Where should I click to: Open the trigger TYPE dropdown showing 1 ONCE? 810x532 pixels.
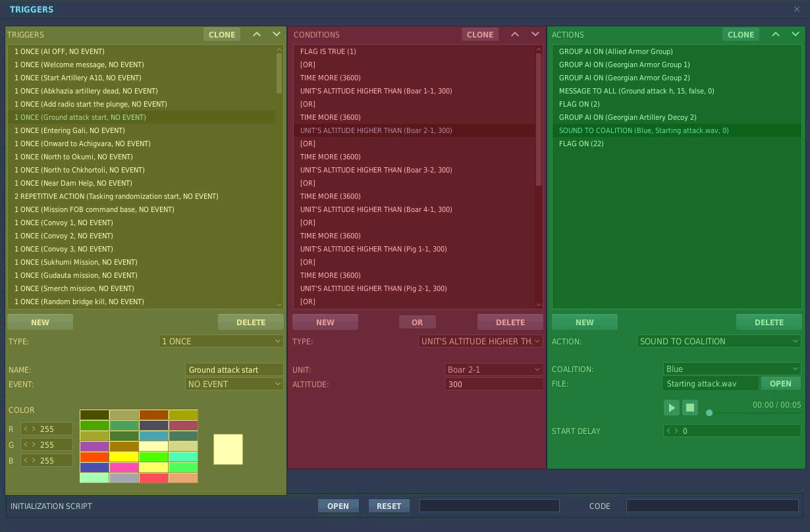pos(221,341)
